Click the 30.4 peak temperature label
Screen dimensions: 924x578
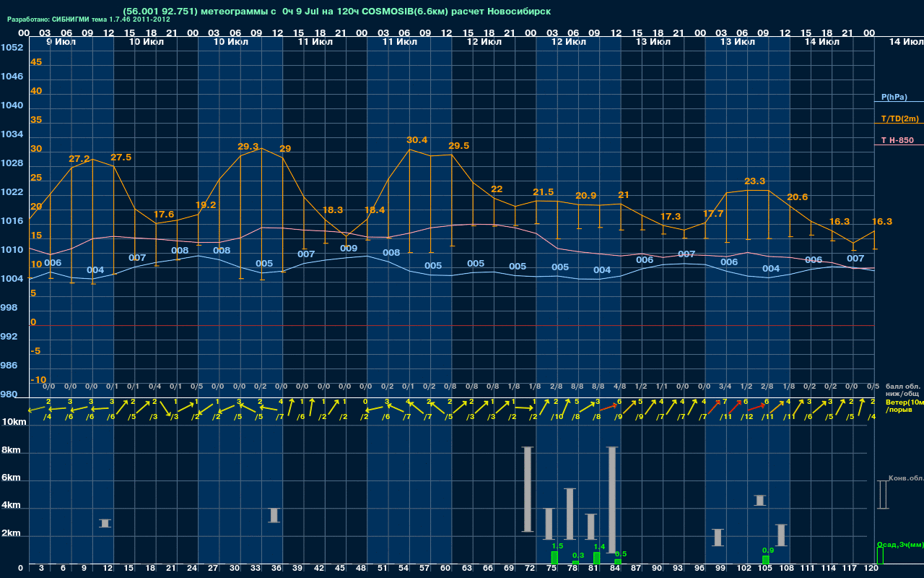click(417, 140)
